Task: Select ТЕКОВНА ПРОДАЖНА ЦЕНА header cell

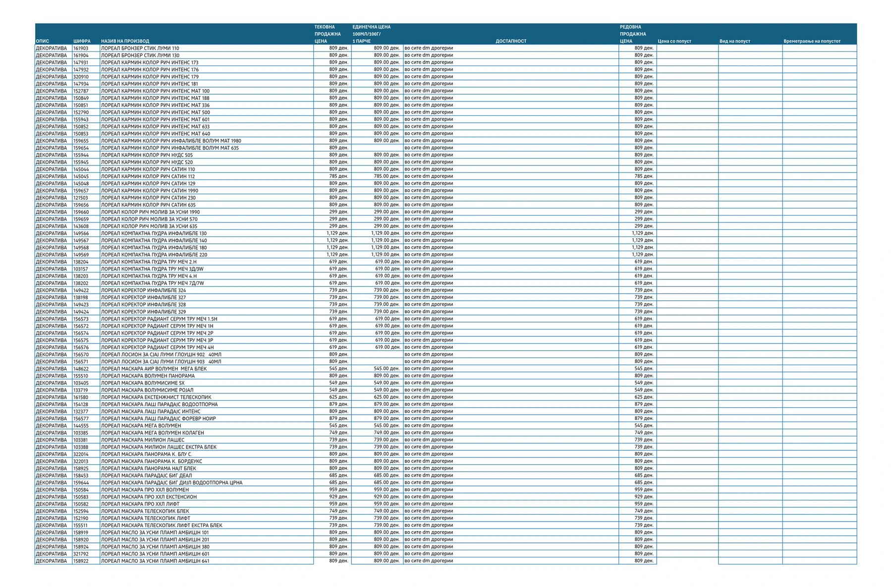Action: pyautogui.click(x=328, y=34)
